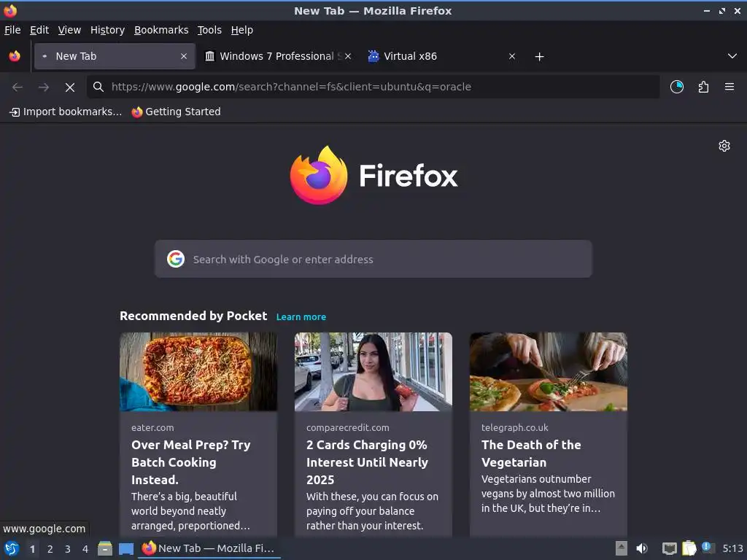Click the Google logo in search box
The image size is (747, 560).
click(176, 259)
